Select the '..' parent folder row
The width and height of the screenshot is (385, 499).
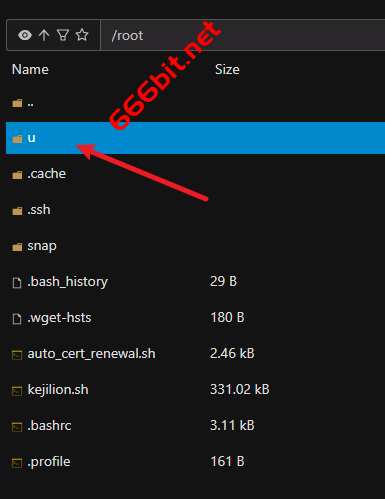(x=195, y=103)
